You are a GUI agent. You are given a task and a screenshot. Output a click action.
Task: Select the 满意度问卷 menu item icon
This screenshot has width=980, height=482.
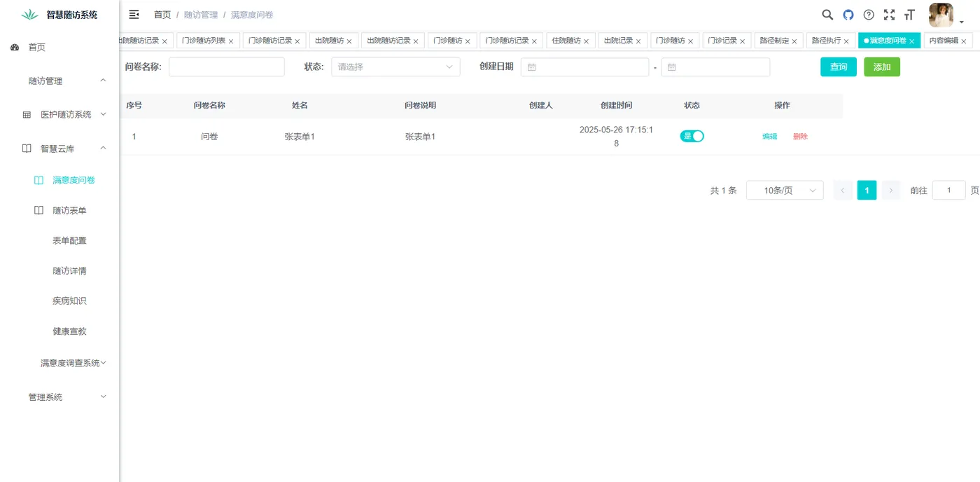(x=38, y=180)
